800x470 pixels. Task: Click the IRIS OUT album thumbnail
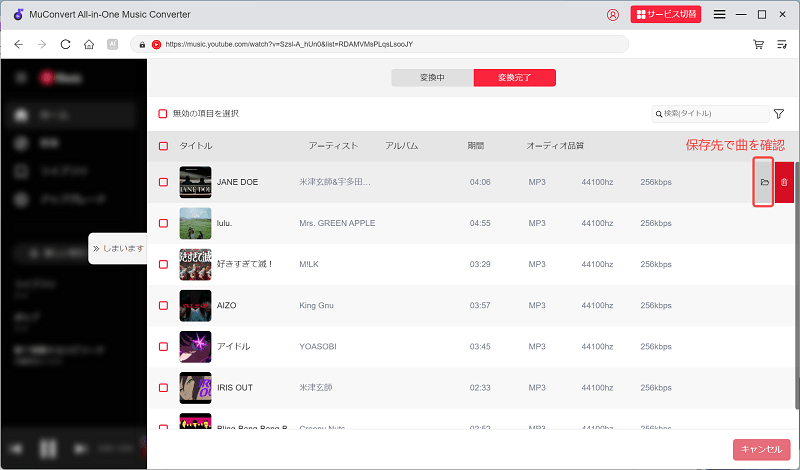click(195, 388)
